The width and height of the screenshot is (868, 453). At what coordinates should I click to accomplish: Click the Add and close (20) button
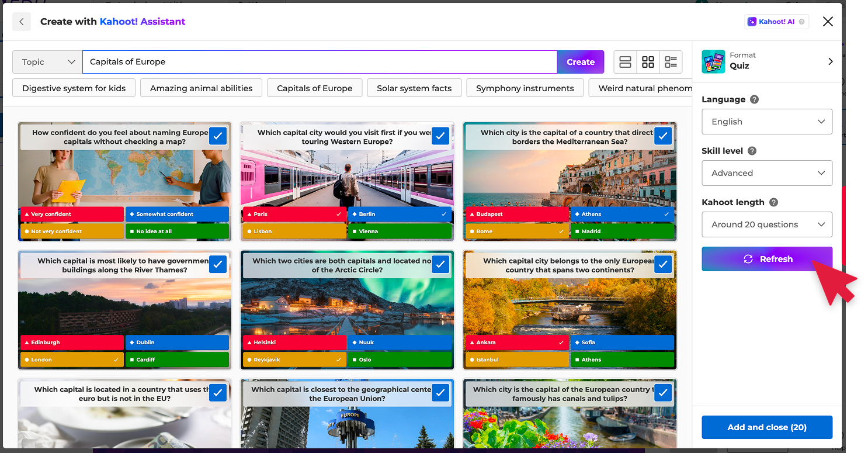(x=767, y=427)
